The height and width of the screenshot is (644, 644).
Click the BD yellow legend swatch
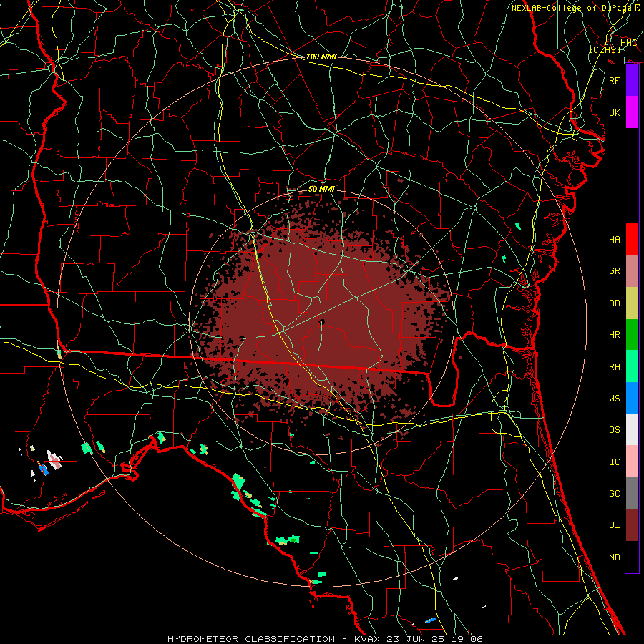[x=632, y=303]
